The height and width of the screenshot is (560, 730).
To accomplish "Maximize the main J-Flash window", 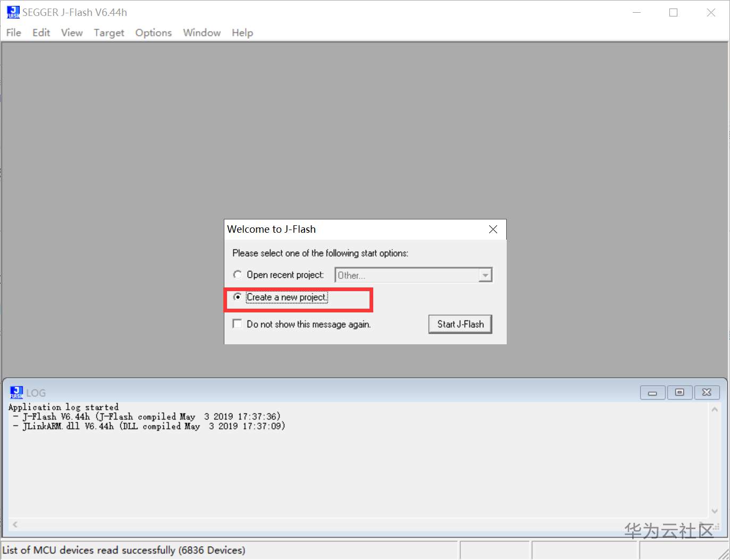I will click(x=673, y=12).
